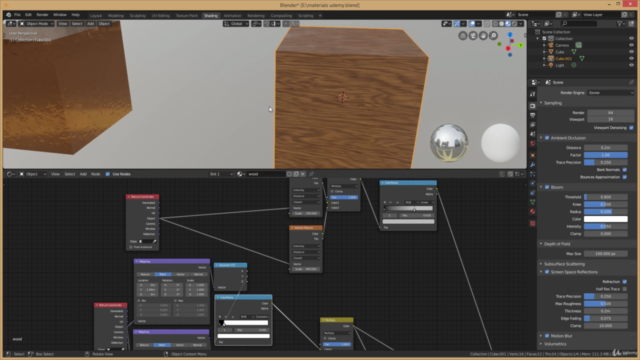640x360 pixels.
Task: Open the Scene properties tab icon
Action: coord(533,134)
